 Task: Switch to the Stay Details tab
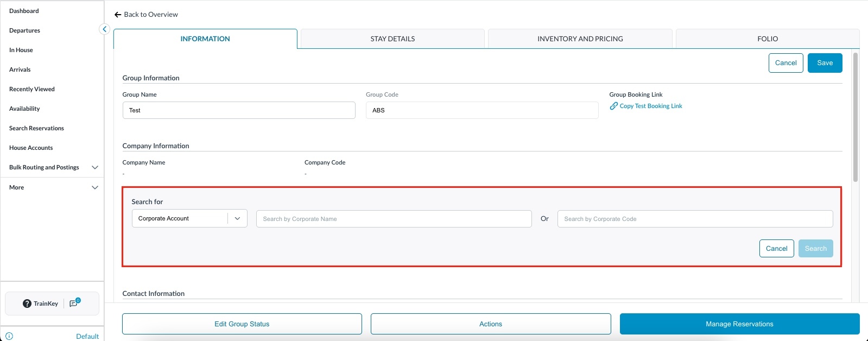coord(392,39)
